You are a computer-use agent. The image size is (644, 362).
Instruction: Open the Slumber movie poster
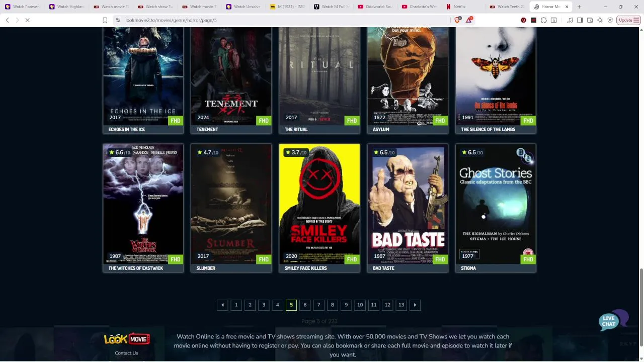231,204
